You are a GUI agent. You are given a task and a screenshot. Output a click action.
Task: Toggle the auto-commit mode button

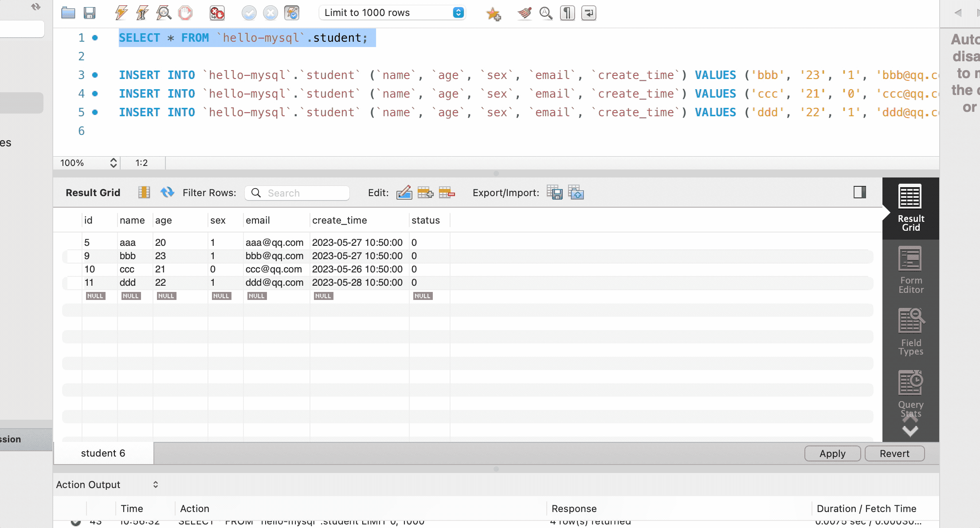click(x=292, y=13)
